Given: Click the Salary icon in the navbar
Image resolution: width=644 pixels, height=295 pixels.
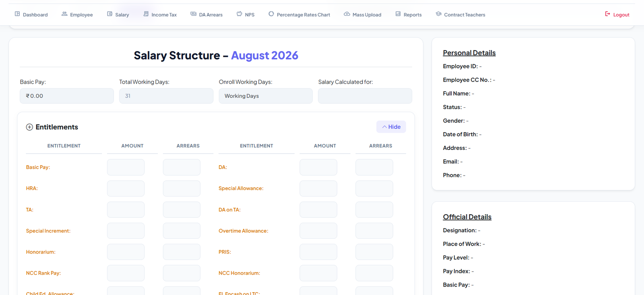Looking at the screenshot, I should [109, 14].
